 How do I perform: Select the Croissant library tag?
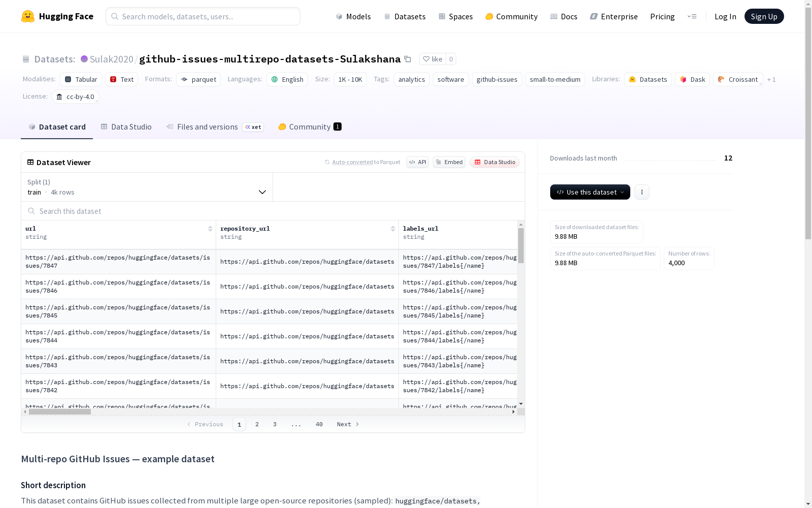(738, 79)
